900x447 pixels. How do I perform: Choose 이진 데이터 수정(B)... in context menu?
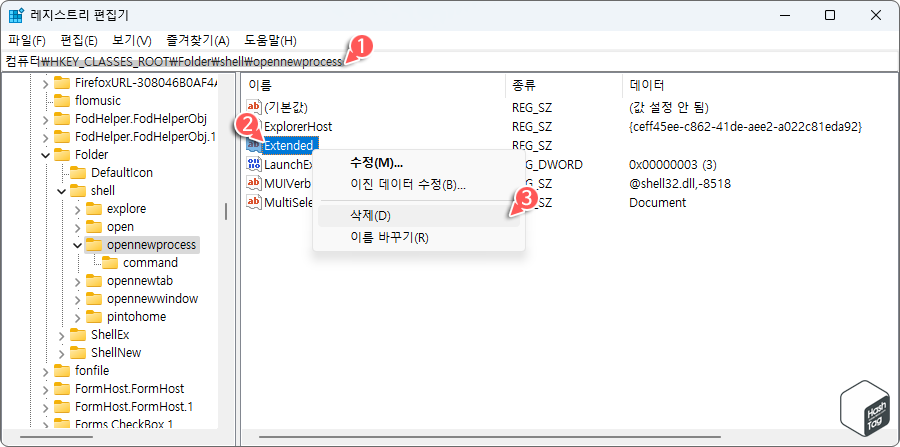tap(418, 185)
